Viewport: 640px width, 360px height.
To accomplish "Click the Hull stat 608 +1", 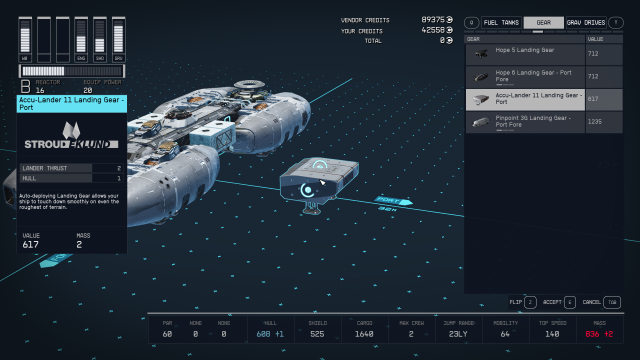I will pos(270,330).
